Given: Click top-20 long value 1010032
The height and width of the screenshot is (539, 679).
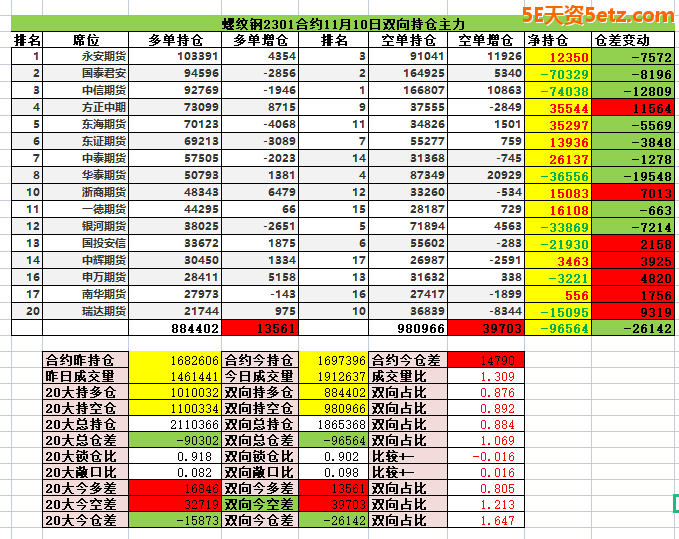Looking at the screenshot, I should pos(175,392).
